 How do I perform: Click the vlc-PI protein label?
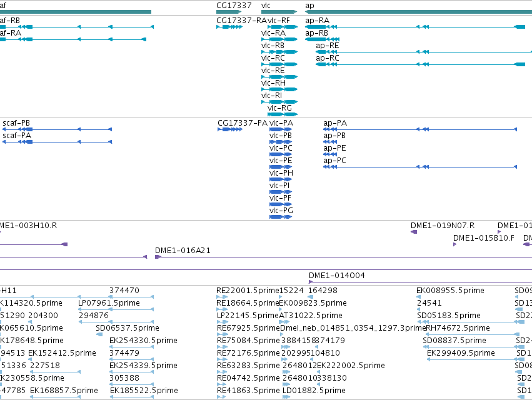click(x=279, y=186)
